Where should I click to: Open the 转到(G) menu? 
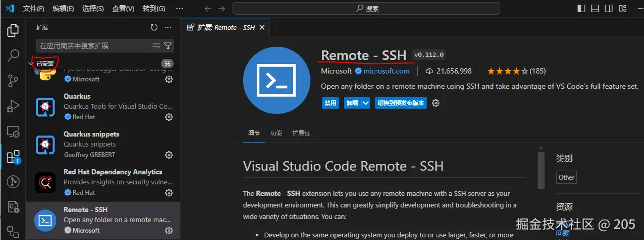[x=154, y=8]
